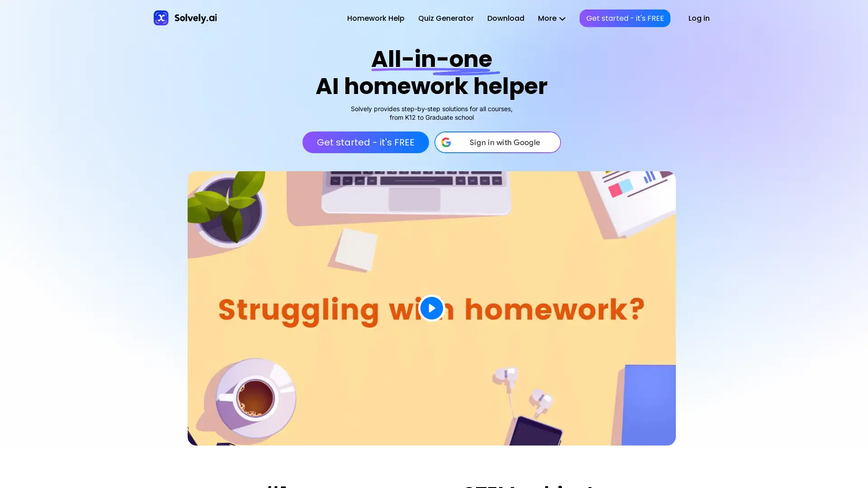Click the Homework Help menu item
The image size is (868, 488).
376,18
